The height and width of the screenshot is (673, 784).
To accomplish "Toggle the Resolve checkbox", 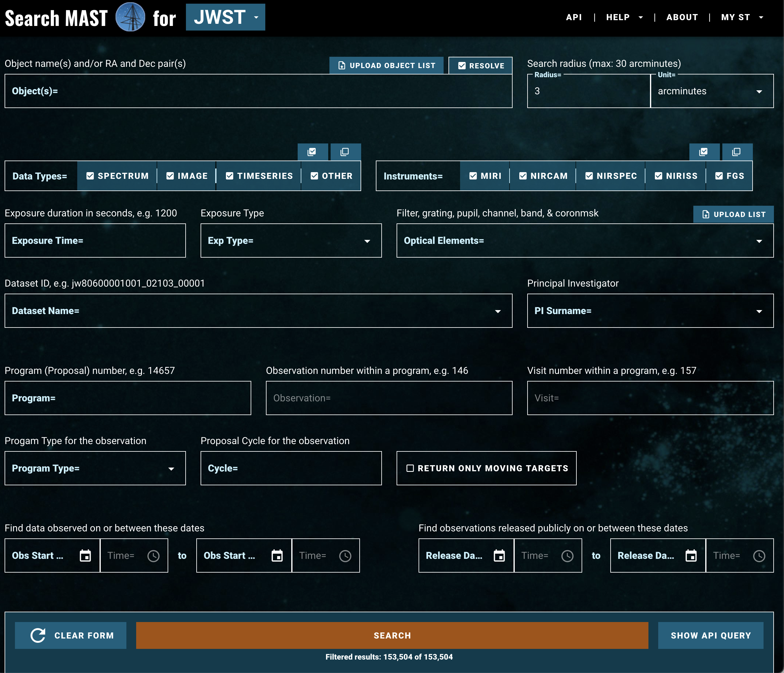I will click(x=481, y=65).
